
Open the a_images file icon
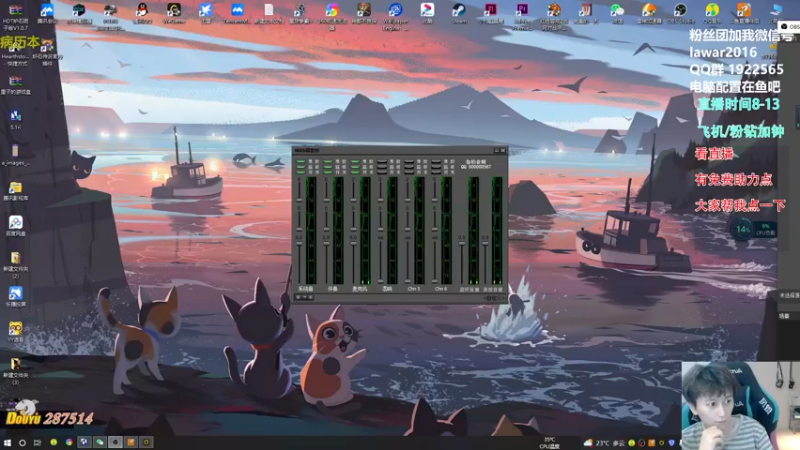point(15,151)
